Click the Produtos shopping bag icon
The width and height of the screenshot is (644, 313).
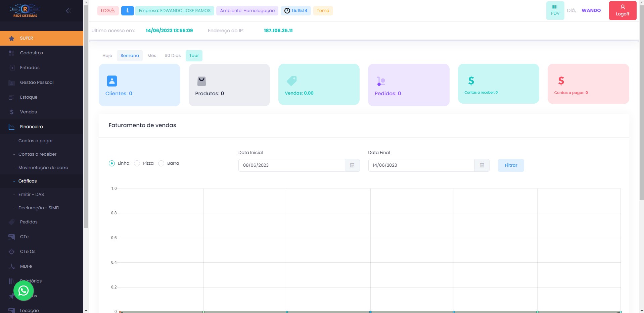pos(201,81)
